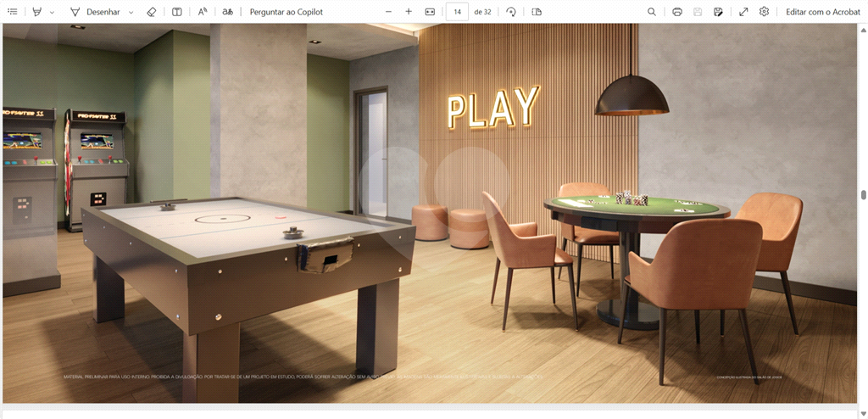Click the page number field showing 14

click(x=457, y=12)
